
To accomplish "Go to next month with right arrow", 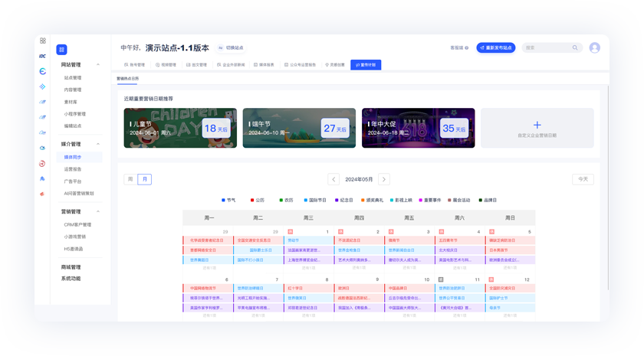I will (x=384, y=179).
